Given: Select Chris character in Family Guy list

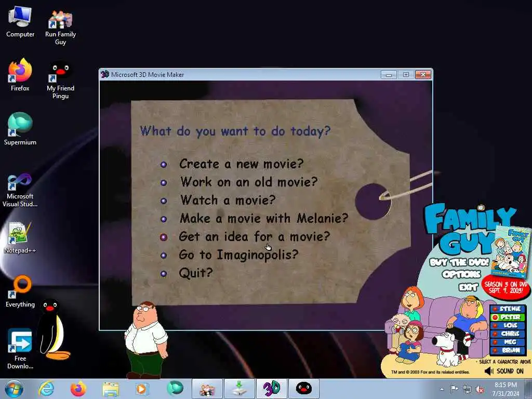Looking at the screenshot, I should pyautogui.click(x=508, y=334).
